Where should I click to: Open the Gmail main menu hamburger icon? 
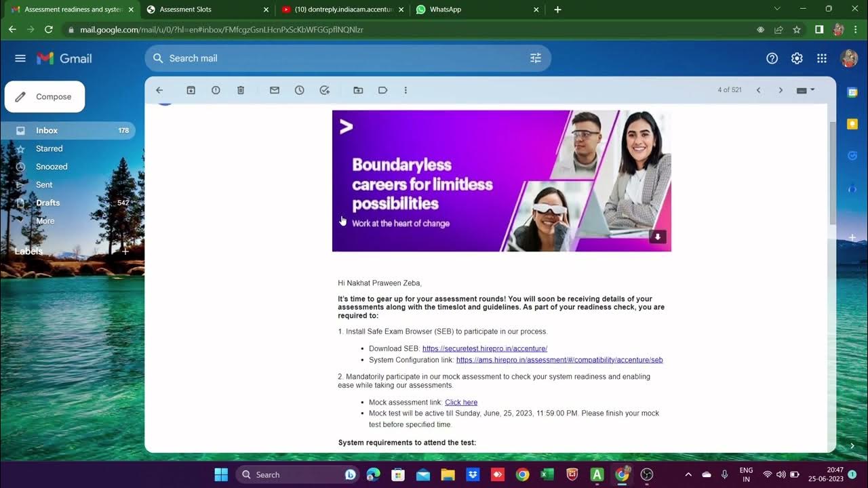coord(20,58)
